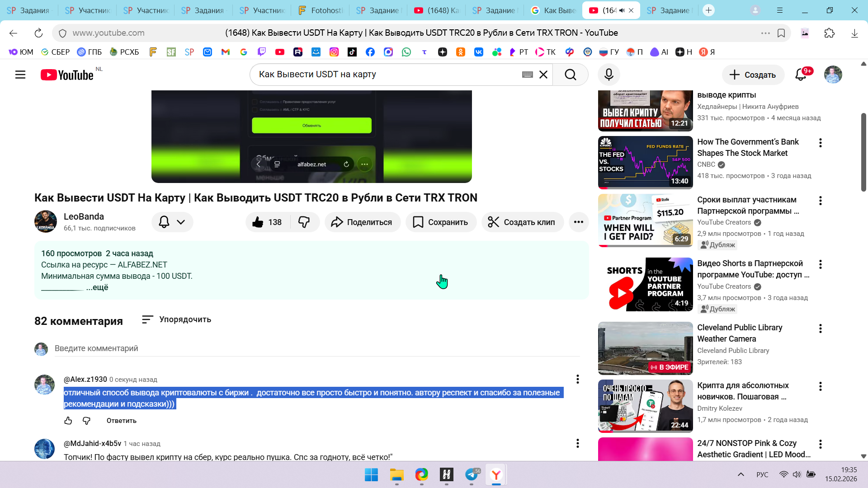This screenshot has height=488, width=868.
Task: Open the Упорядочить comments sort menu
Action: pos(176,319)
